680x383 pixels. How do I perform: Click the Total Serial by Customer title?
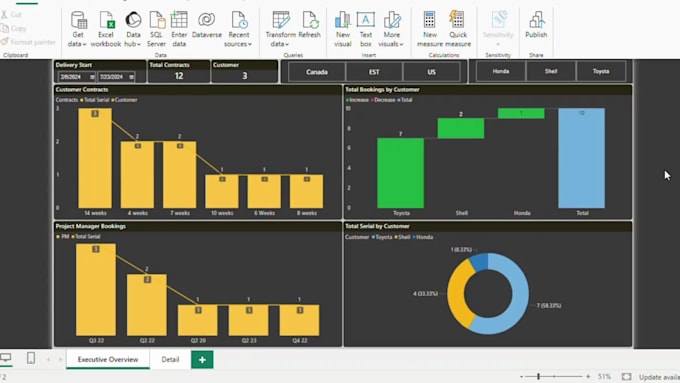377,226
